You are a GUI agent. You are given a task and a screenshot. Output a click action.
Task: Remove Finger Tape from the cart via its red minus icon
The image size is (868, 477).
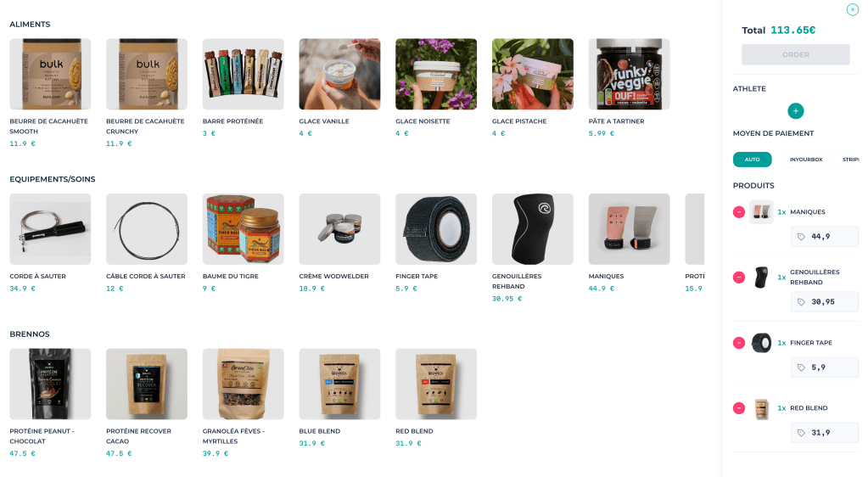click(738, 343)
